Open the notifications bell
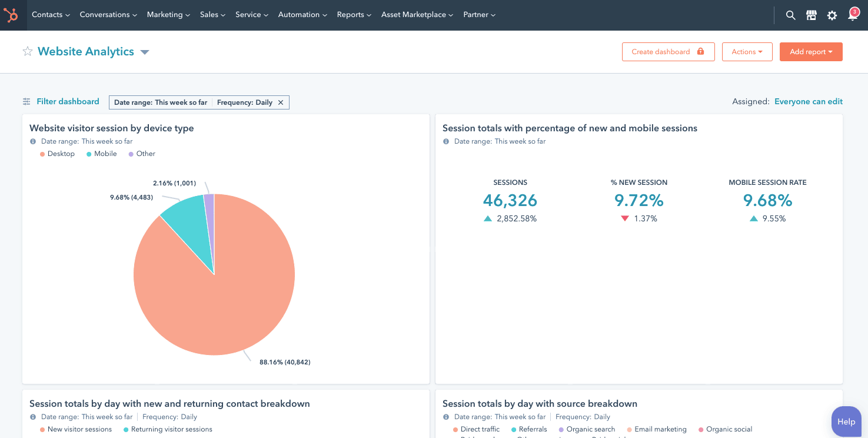 coord(852,16)
